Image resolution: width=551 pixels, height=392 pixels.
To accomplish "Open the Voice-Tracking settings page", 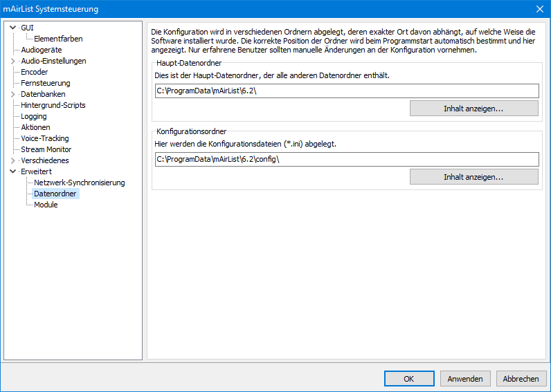I will [x=44, y=138].
